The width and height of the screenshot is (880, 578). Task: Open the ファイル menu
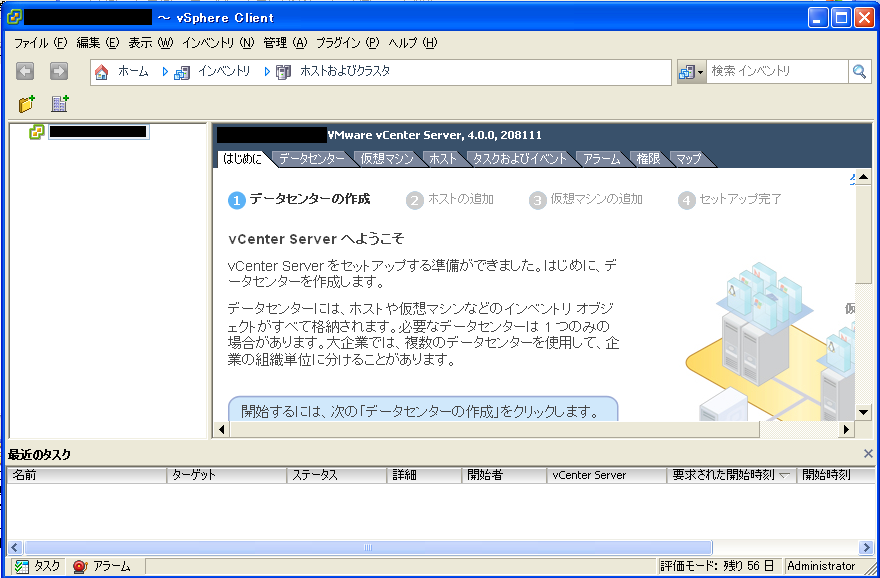pyautogui.click(x=40, y=43)
